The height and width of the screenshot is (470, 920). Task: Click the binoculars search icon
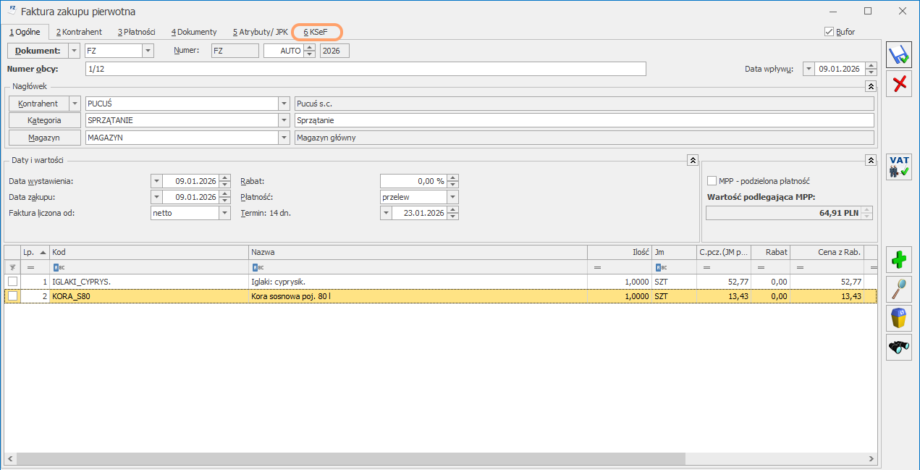tap(899, 347)
